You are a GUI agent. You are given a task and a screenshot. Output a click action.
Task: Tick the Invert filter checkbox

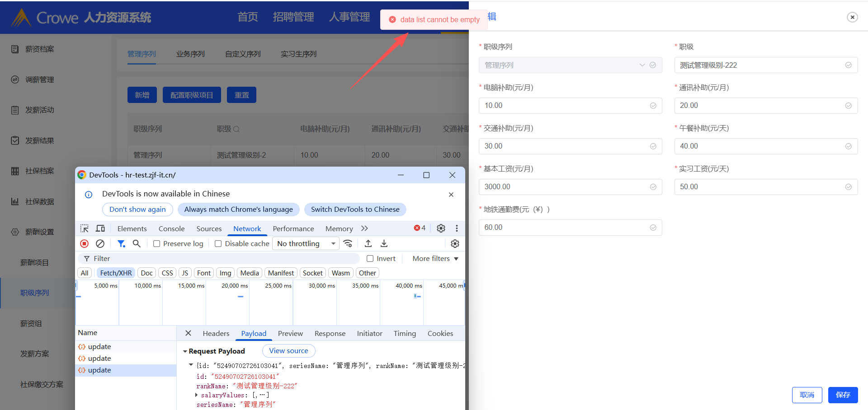click(370, 259)
